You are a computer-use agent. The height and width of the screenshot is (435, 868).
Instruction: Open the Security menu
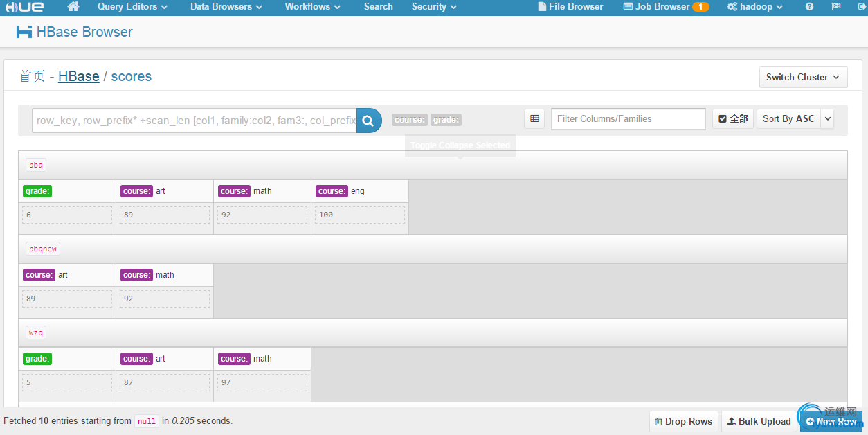pyautogui.click(x=434, y=7)
